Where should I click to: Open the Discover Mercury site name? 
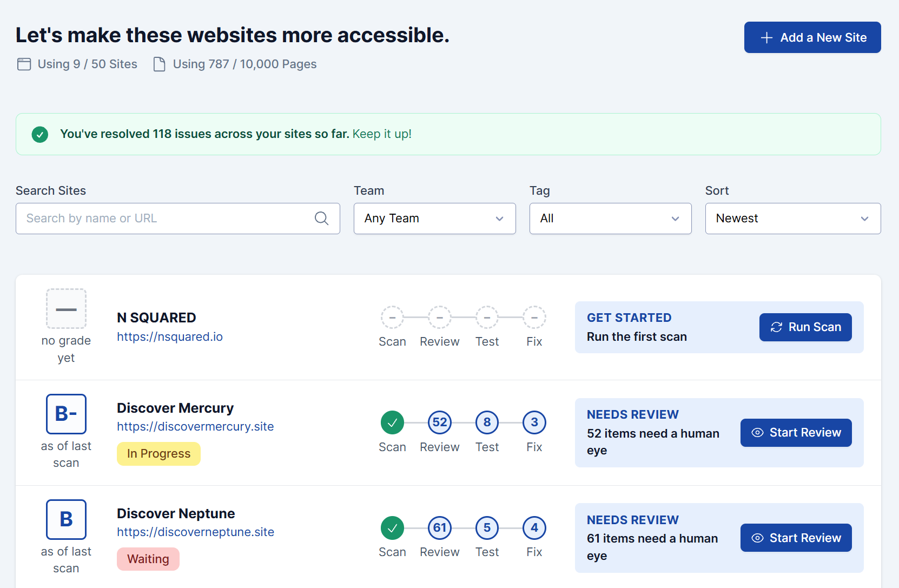(x=175, y=408)
